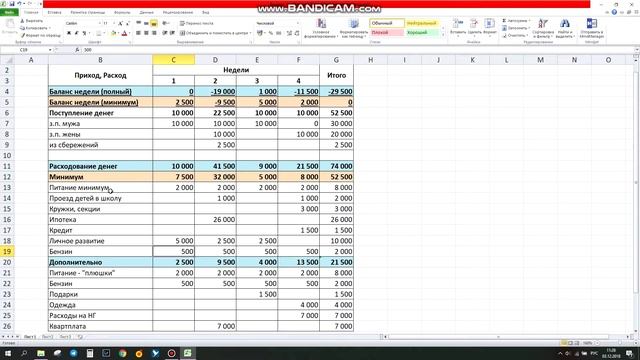Image resolution: width=640 pixels, height=360 pixels.
Task: Click the Windows Start button on the taskbar
Action: (x=8, y=353)
